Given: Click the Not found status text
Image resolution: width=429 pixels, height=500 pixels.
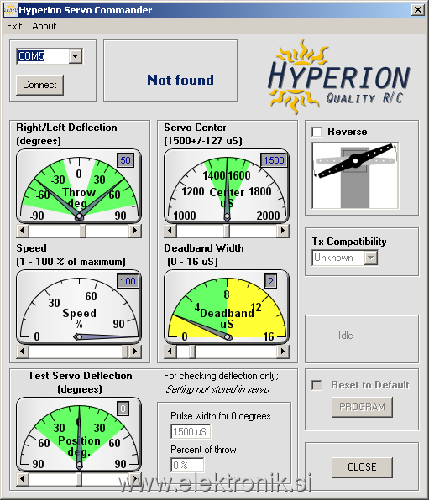Looking at the screenshot, I should point(180,80).
